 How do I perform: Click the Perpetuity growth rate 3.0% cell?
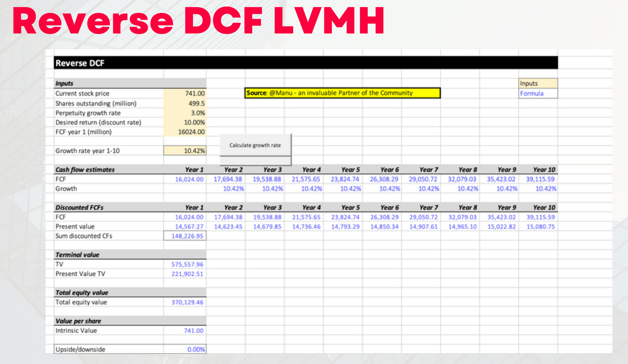click(185, 113)
